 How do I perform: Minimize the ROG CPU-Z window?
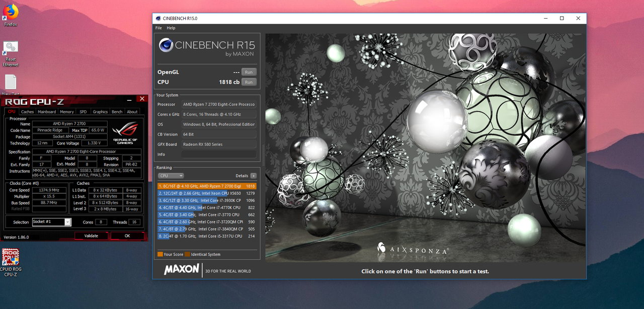click(x=130, y=99)
